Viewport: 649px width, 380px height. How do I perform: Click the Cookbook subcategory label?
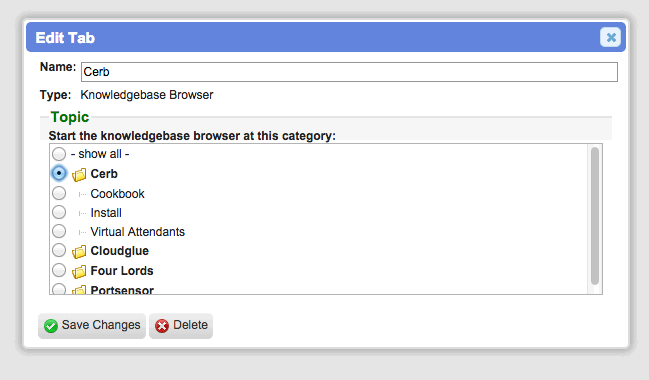coord(118,194)
